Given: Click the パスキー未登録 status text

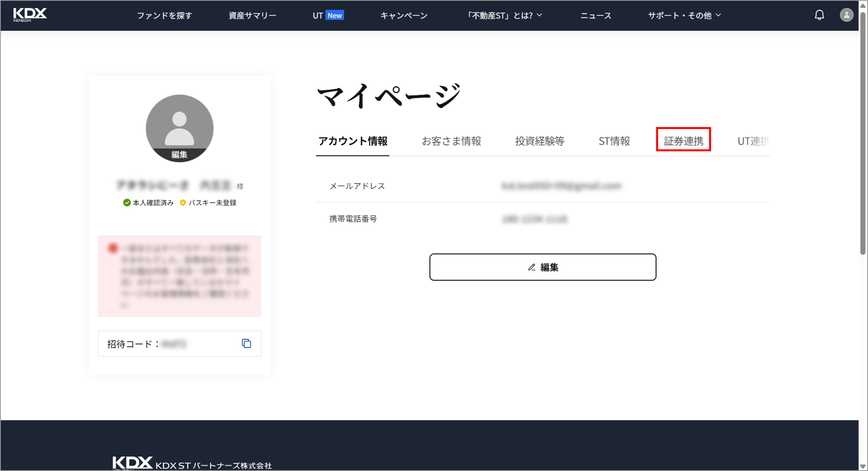Looking at the screenshot, I should coord(212,203).
